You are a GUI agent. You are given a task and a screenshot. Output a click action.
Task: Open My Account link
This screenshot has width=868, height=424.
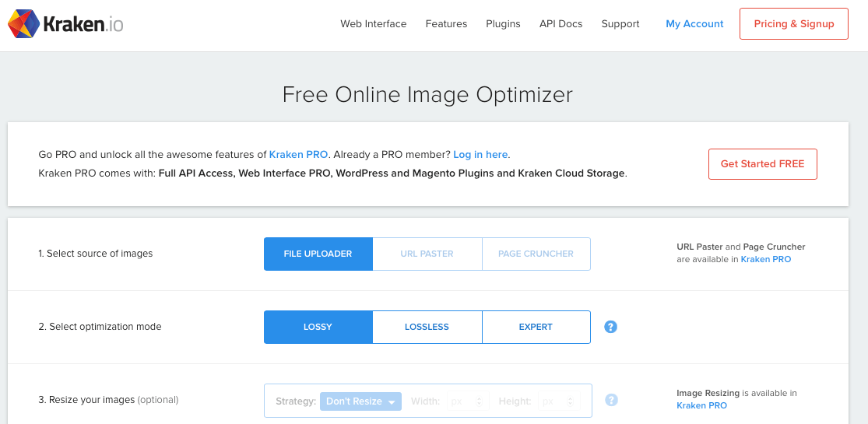click(x=694, y=24)
